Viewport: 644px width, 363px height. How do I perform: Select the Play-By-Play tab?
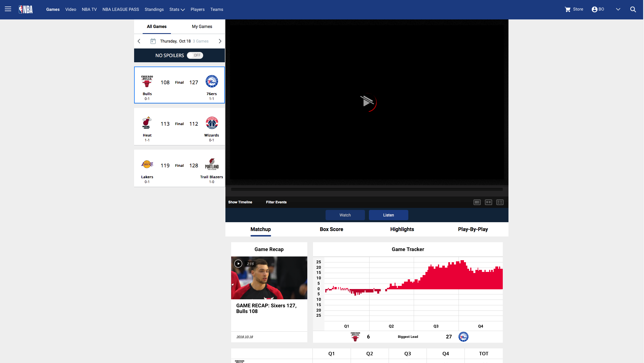point(473,229)
